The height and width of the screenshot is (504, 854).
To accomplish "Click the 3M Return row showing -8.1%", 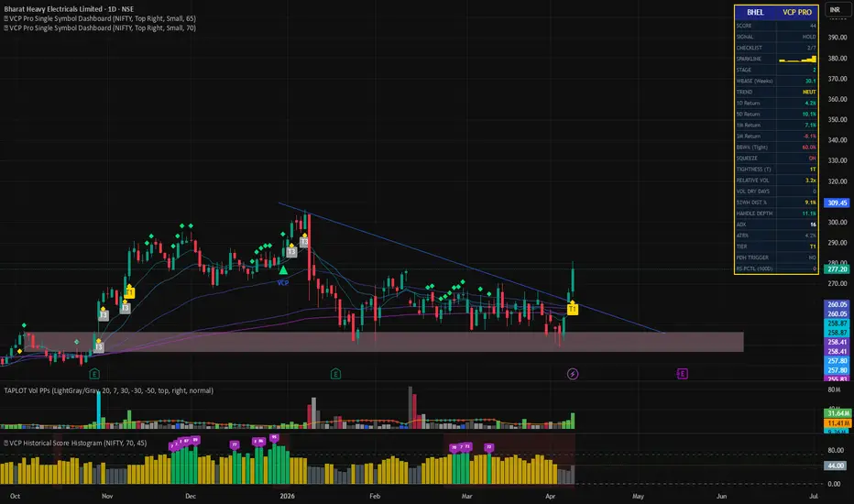I will pyautogui.click(x=776, y=137).
